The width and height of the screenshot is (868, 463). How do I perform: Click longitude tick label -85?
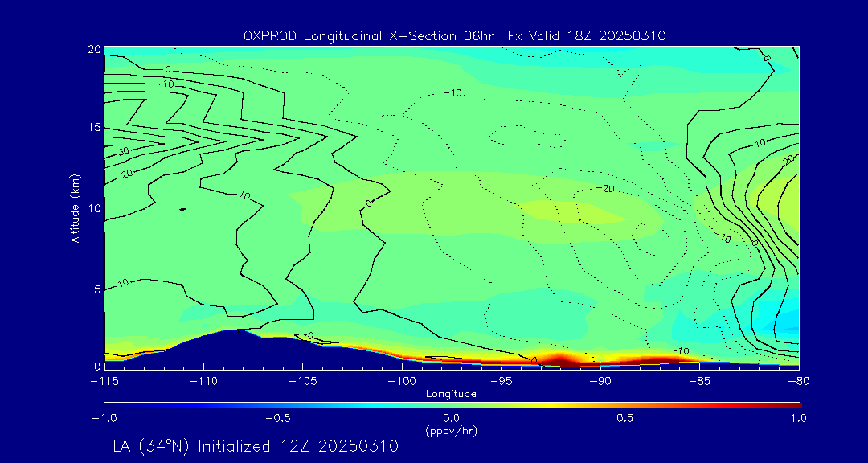[700, 382]
